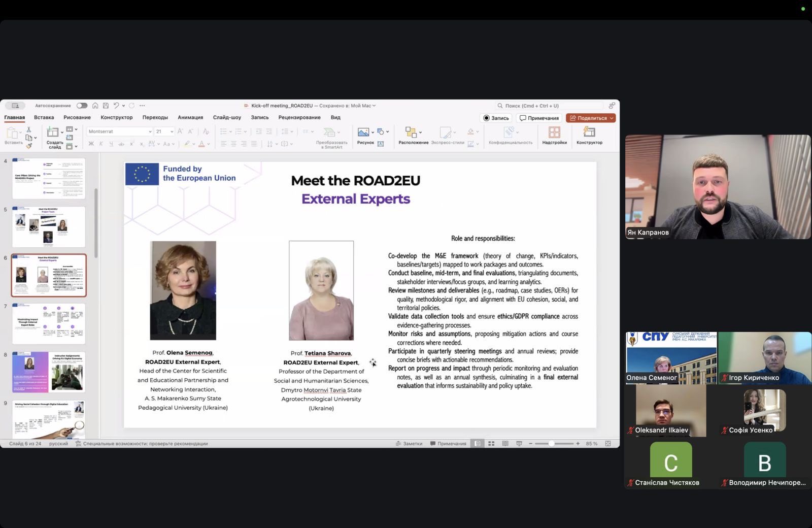
Task: Expand the Поделиться share dropdown arrow
Action: [612, 118]
